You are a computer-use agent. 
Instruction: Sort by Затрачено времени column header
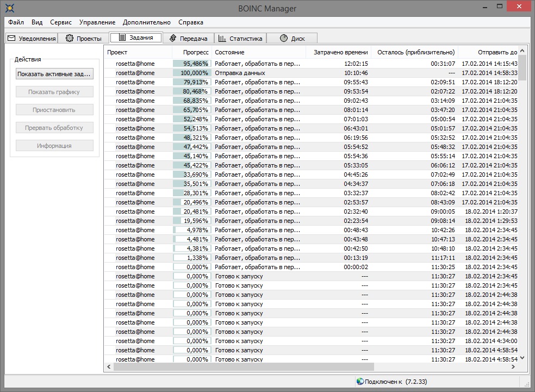click(x=338, y=52)
